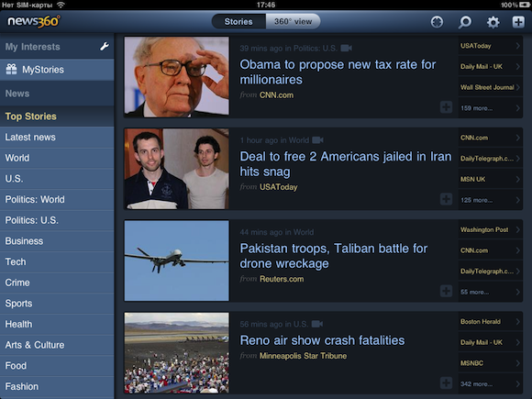Expand 159 more sources for Obama story
Viewport: 532px width, 399px height.
(x=490, y=108)
